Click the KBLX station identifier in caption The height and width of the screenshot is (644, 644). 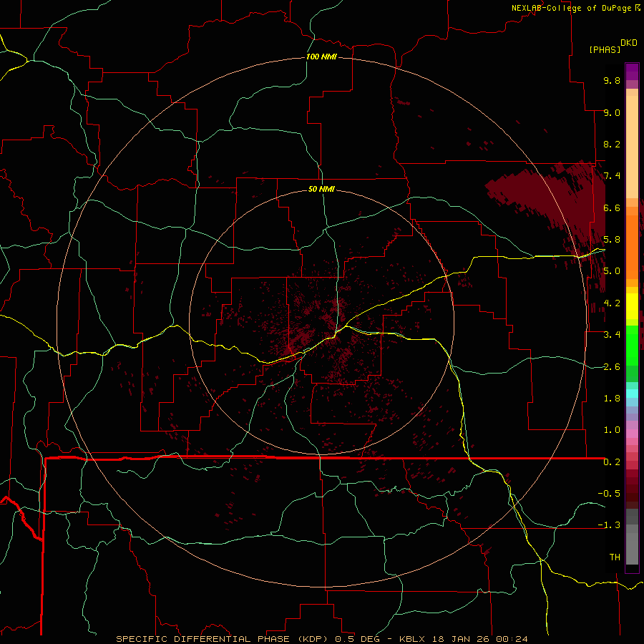413,639
